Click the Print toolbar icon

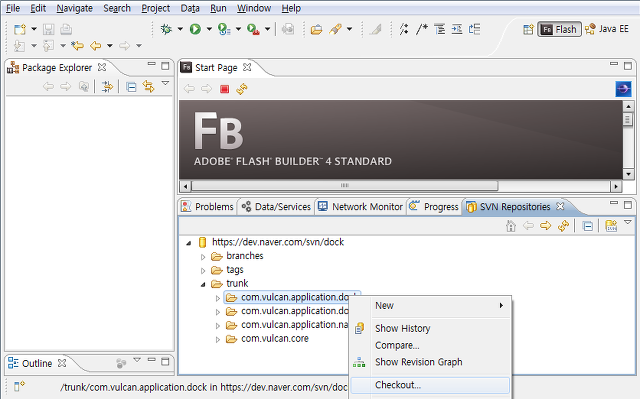tap(66, 29)
